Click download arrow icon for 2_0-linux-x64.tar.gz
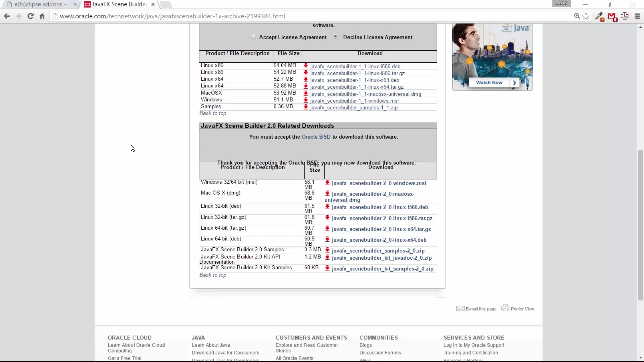 pyautogui.click(x=327, y=229)
